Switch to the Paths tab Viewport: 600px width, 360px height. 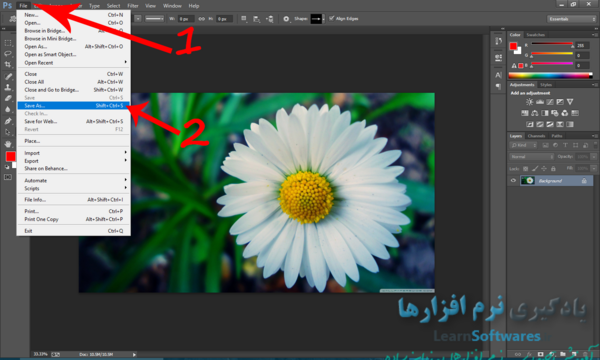pyautogui.click(x=557, y=136)
